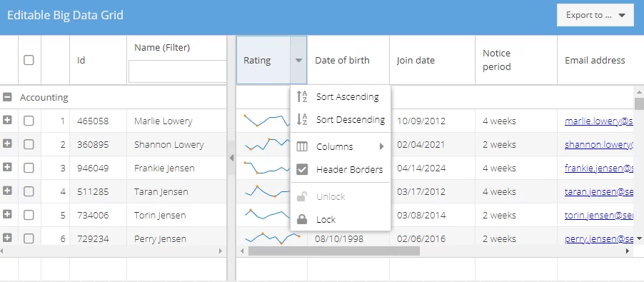Check the checkbox for row 6 Perry Jensen
Viewport: 644px width, 282px height.
click(29, 238)
